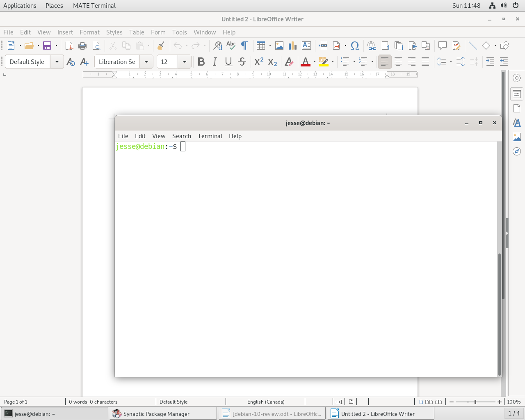Image resolution: width=525 pixels, height=420 pixels.
Task: Open the Format menu in Writer
Action: [x=89, y=32]
